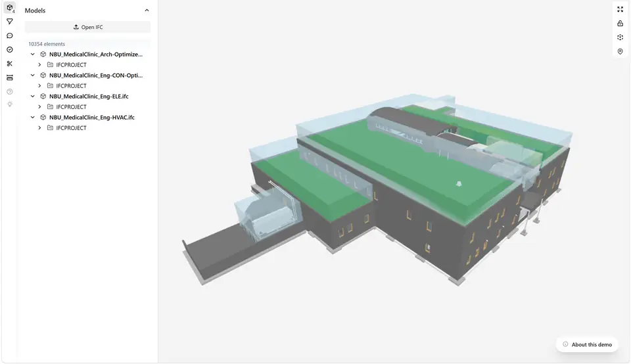Open the comments speech-bubble tool
Screen dimensions: 631x364
coord(10,35)
